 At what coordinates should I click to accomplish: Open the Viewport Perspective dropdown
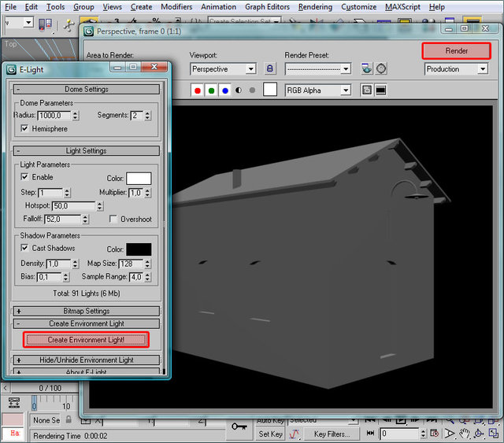click(x=223, y=69)
